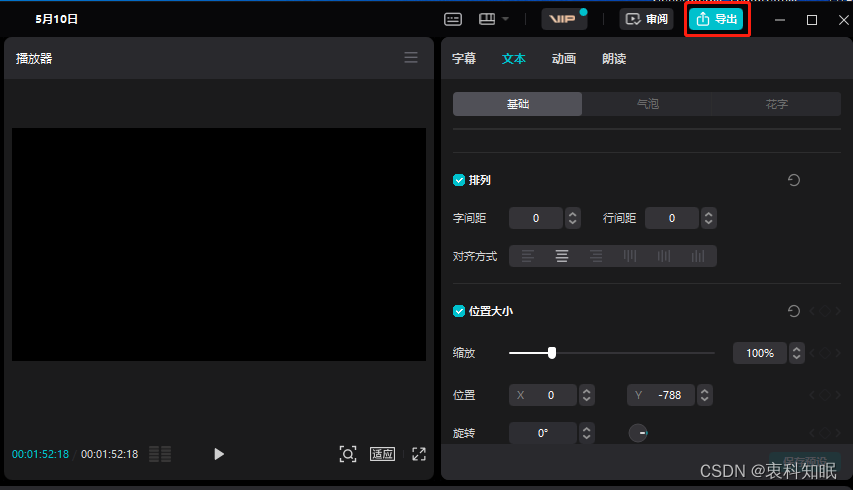Click the player's focus frame icon
853x490 pixels.
347,454
